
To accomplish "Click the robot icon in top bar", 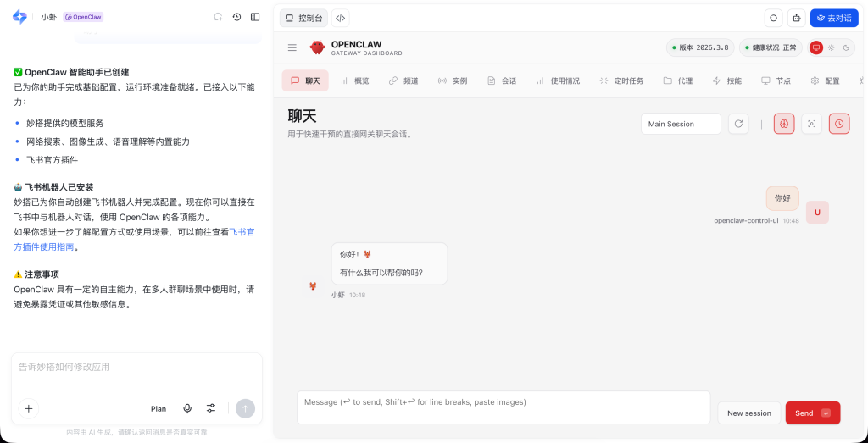I will [796, 18].
